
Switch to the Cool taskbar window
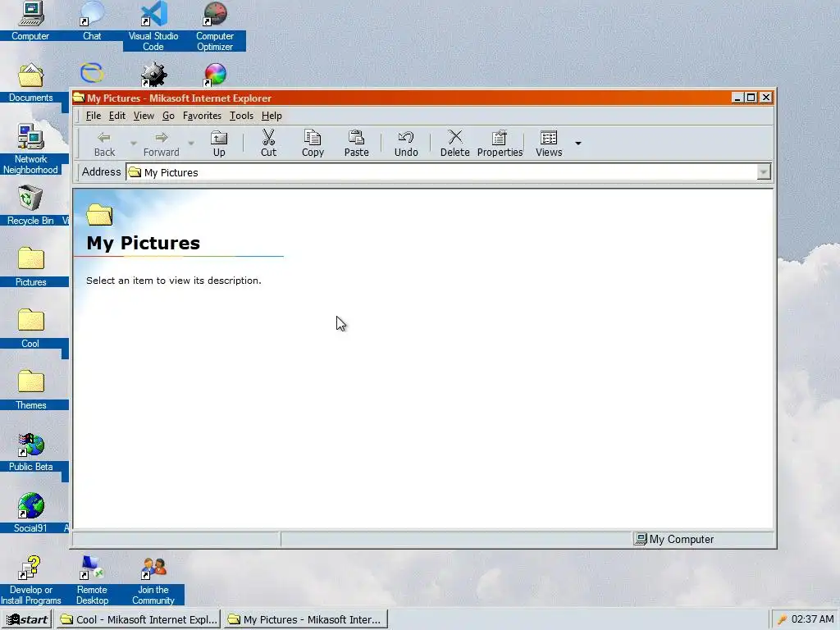pos(138,619)
